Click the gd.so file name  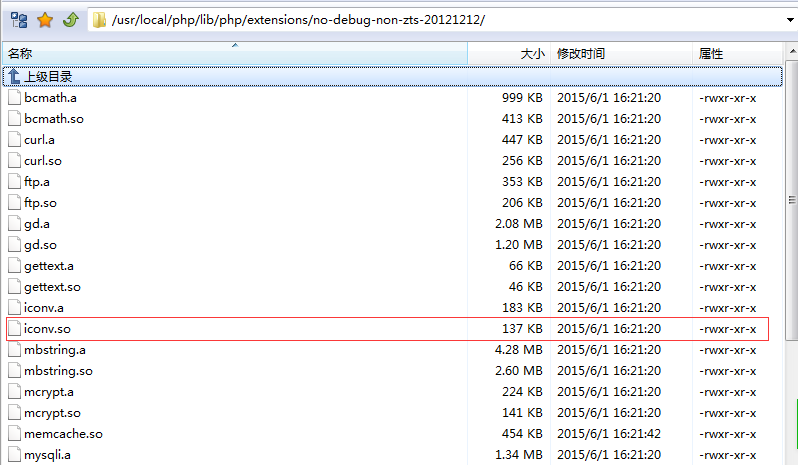(40, 245)
